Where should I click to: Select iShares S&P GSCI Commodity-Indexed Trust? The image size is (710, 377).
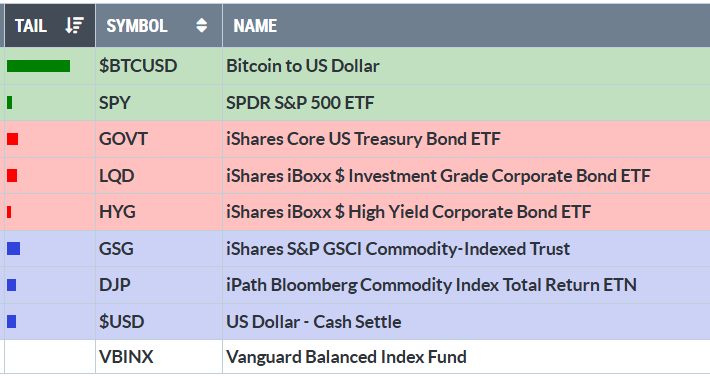398,248
